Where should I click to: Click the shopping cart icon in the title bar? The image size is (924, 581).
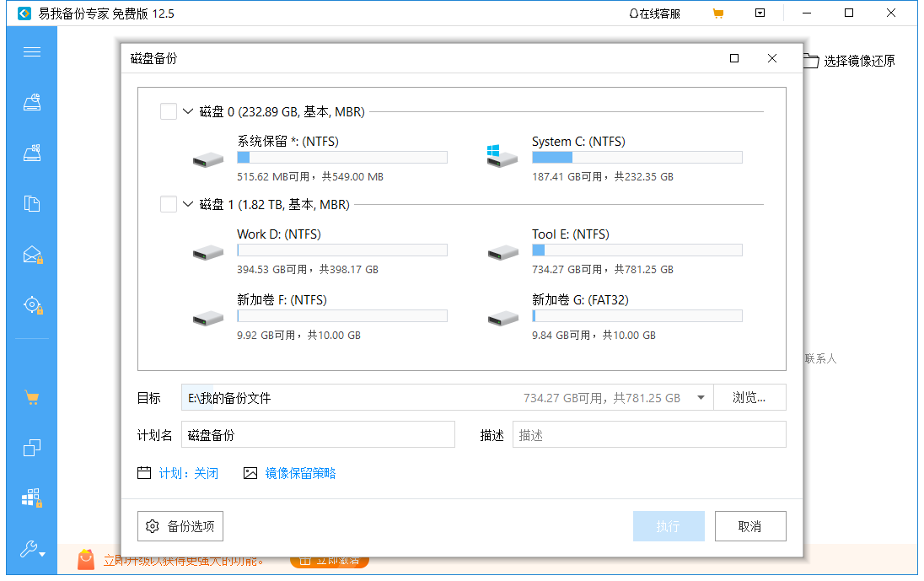coord(718,13)
